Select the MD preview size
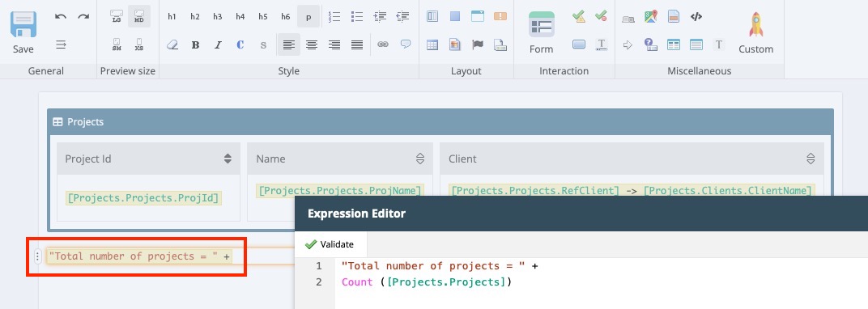Viewport: 868px width, 309px height. pyautogui.click(x=139, y=17)
